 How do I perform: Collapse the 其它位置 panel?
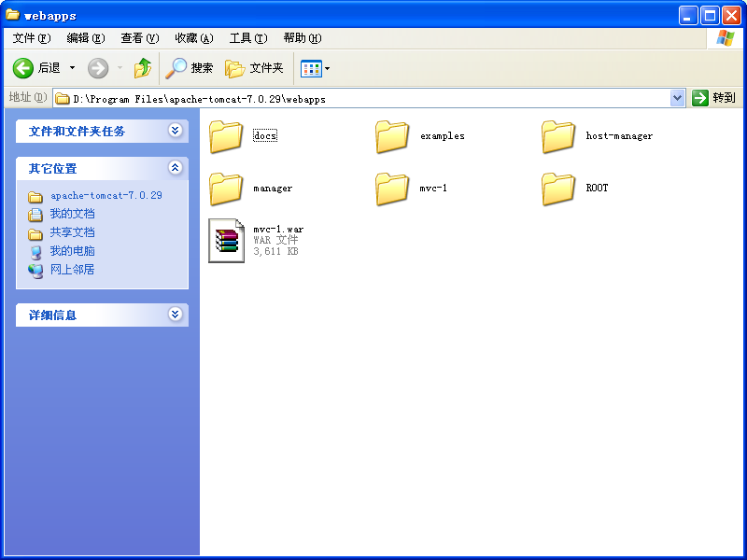pyautogui.click(x=176, y=168)
